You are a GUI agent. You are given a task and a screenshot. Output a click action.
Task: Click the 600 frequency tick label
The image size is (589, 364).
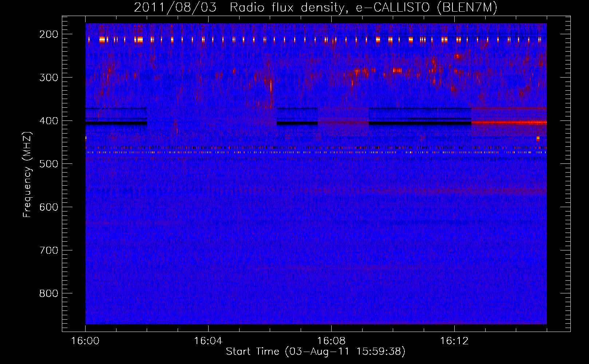tap(49, 207)
